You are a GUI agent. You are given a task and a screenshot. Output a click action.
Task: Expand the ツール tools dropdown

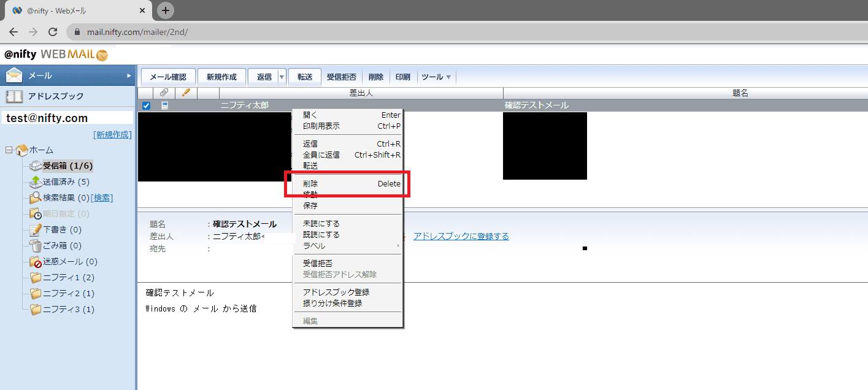[448, 77]
